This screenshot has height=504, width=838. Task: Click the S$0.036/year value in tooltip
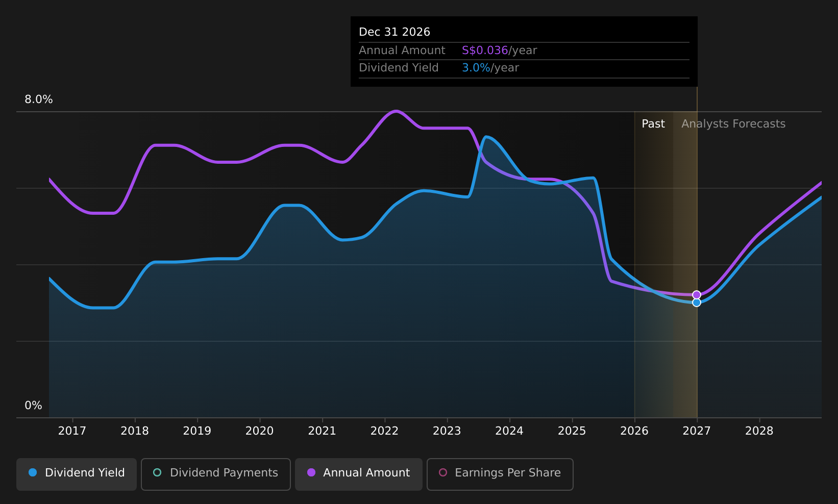pos(499,51)
